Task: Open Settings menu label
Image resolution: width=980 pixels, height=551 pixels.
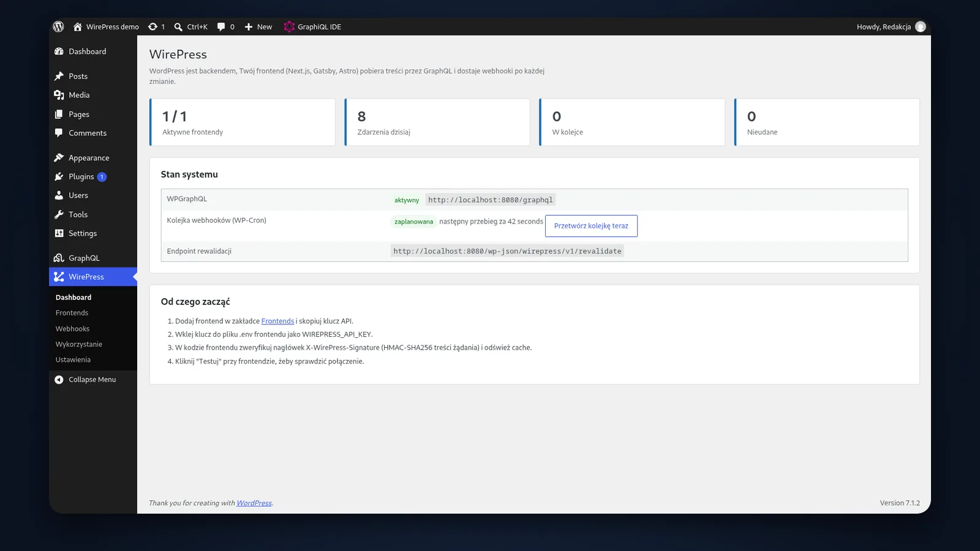Action: (x=83, y=233)
